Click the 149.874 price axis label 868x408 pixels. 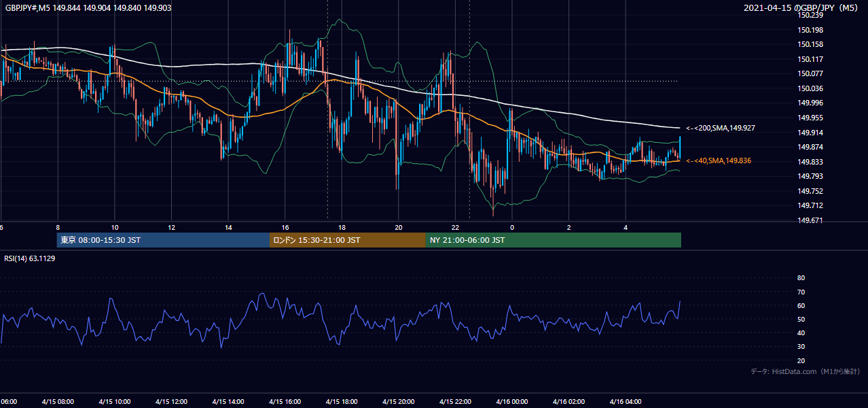pyautogui.click(x=811, y=148)
